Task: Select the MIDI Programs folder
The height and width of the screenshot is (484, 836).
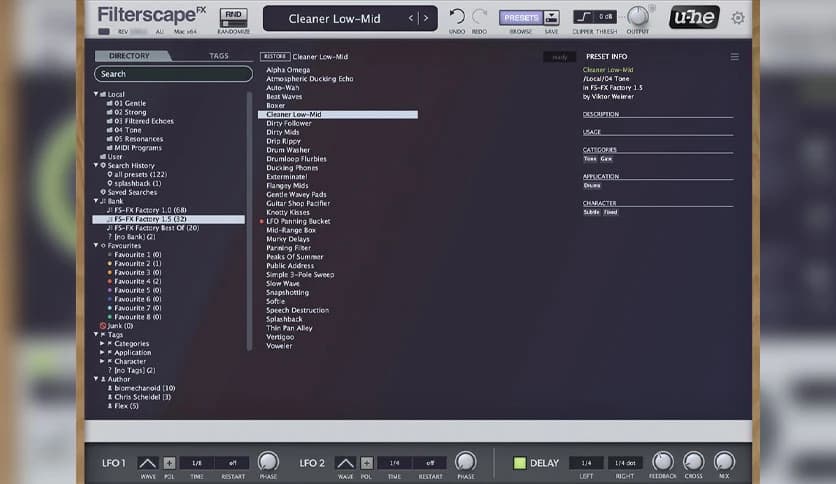Action: pos(134,148)
